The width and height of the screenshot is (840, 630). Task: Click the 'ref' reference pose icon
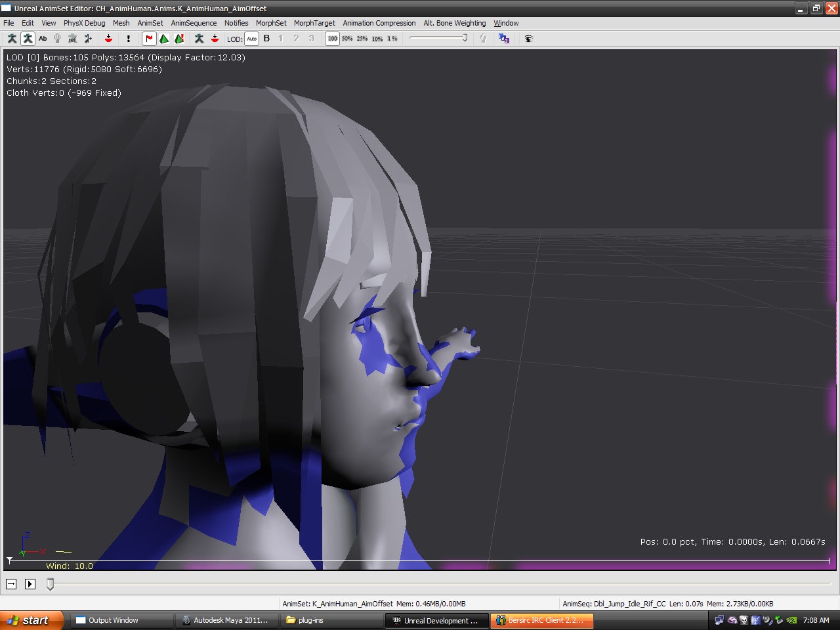72,39
